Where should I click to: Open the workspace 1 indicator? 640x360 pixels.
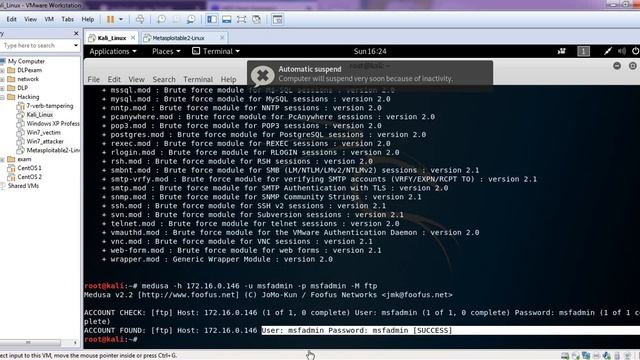point(583,51)
